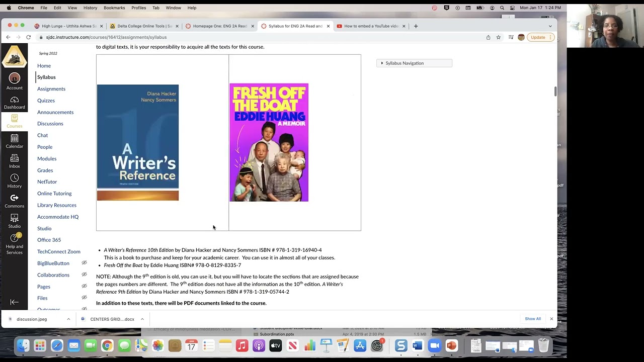Open History in global navigation
Screen dimensions: 644x362
coord(14,181)
